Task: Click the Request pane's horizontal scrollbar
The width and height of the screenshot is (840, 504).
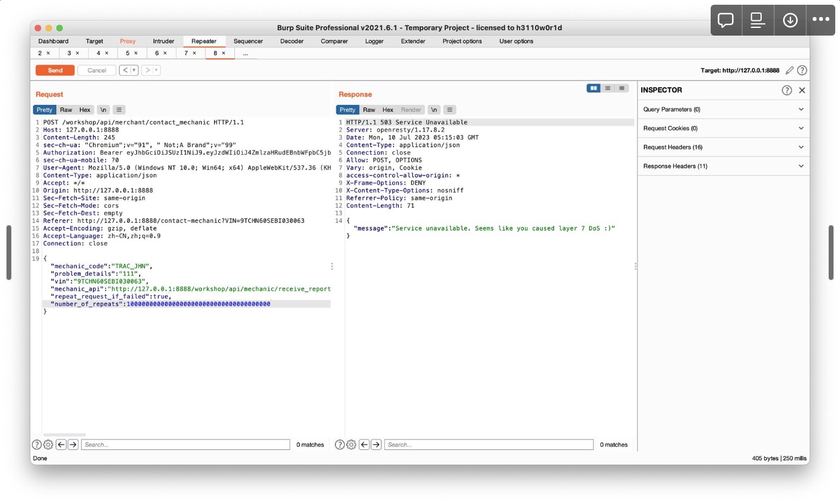Action: click(65, 435)
